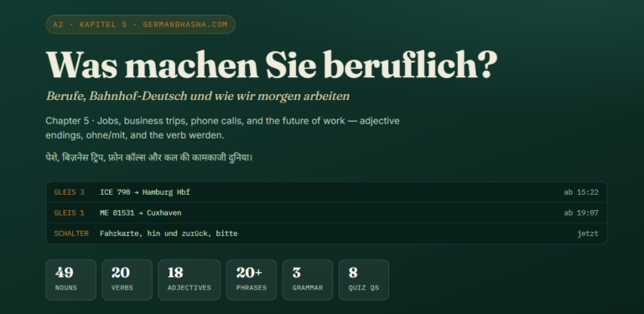Select the ME 81531 Cuxhaven row
The width and height of the screenshot is (644, 314).
(x=326, y=213)
